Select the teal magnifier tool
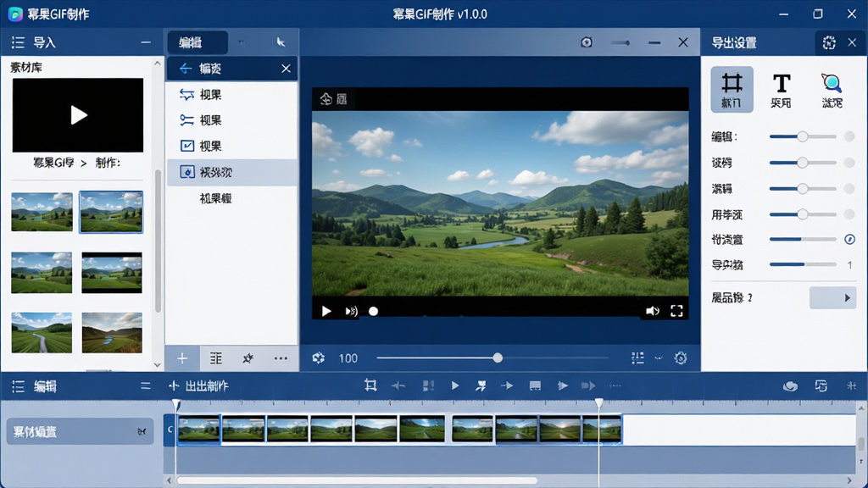Screen dimensions: 868x488 (832, 90)
